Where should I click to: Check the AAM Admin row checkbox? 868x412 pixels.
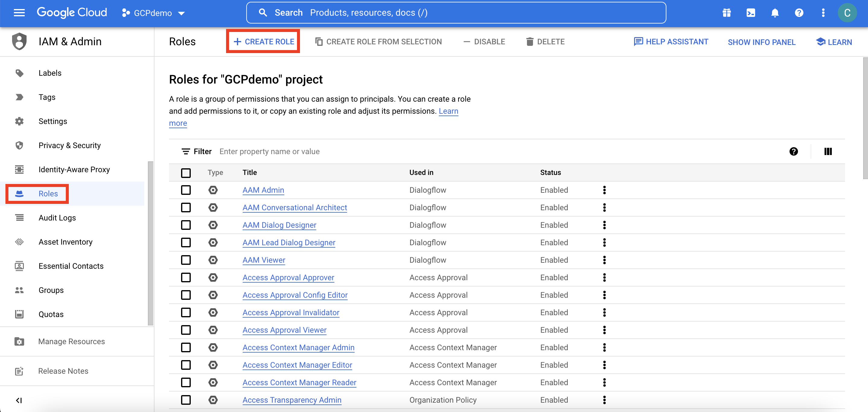point(186,190)
